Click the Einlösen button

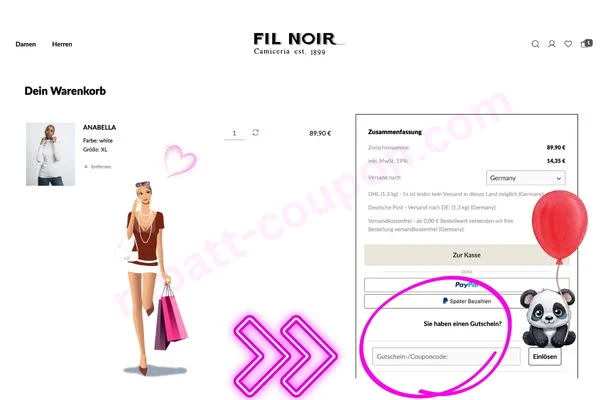point(545,356)
